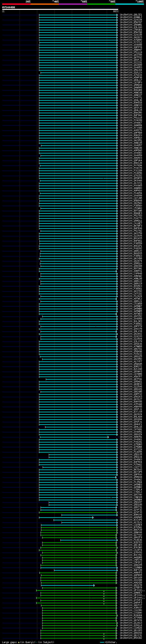The height and width of the screenshot is (644, 146).
Task: Click the white AV544480 query length bar
Action: pos(60,9)
